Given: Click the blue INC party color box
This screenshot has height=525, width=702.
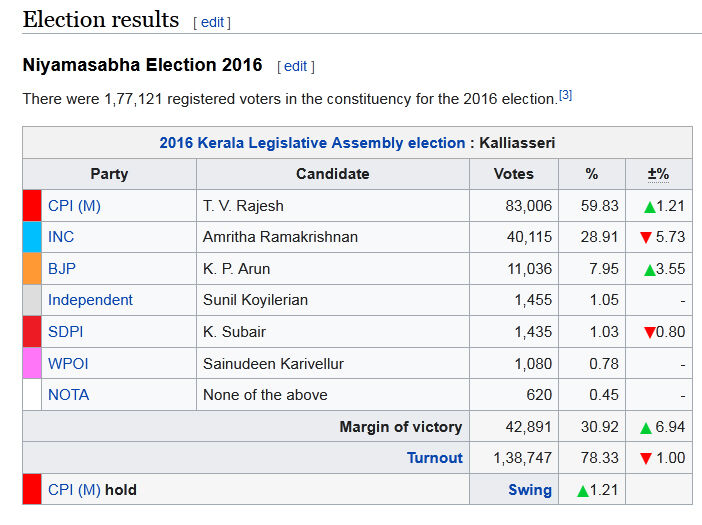Looking at the screenshot, I should point(32,237).
